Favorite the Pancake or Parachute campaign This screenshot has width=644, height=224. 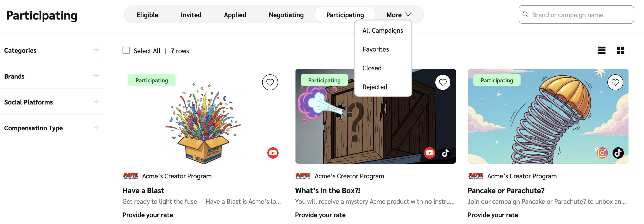click(615, 82)
